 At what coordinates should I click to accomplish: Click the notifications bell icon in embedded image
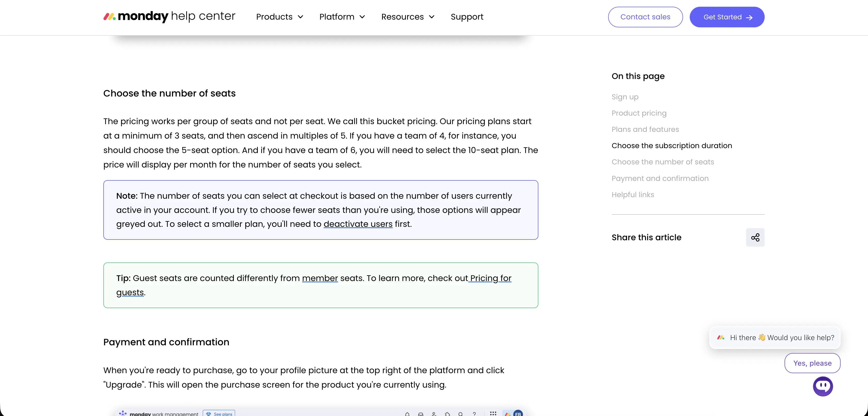(407, 414)
